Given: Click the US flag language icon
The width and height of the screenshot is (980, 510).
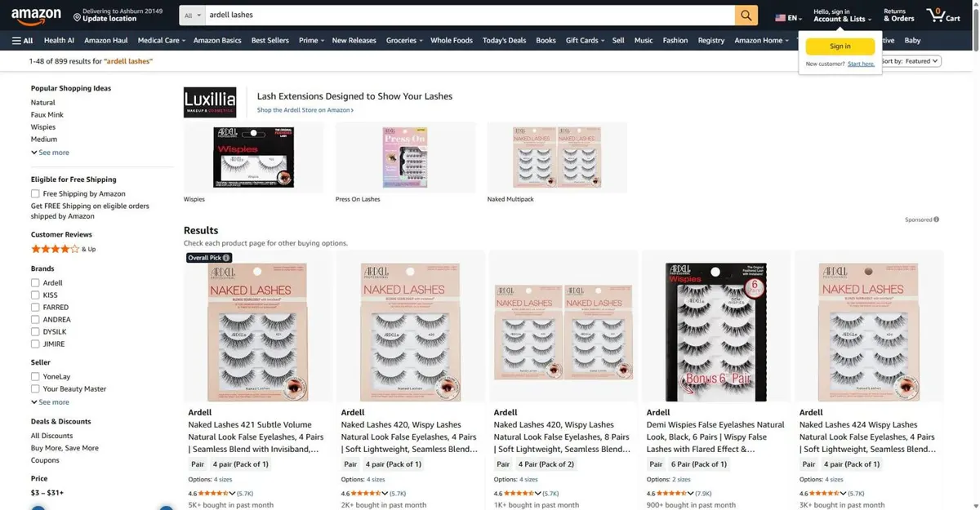Looking at the screenshot, I should (781, 18).
